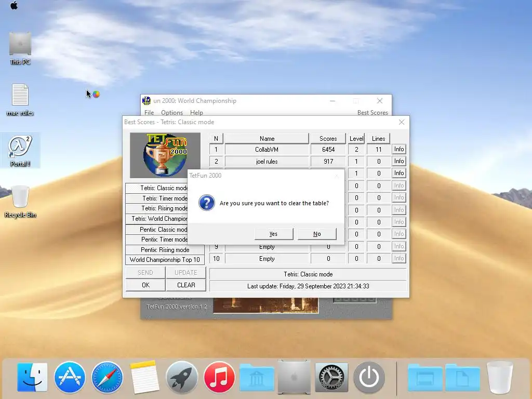Click the Empty name cell in row 10
Image resolution: width=532 pixels, height=399 pixels.
pos(267,259)
